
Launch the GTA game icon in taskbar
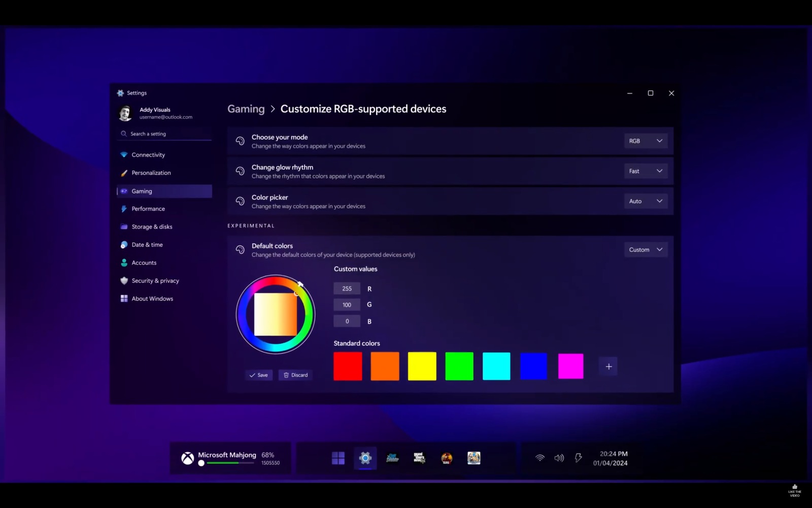pos(419,458)
